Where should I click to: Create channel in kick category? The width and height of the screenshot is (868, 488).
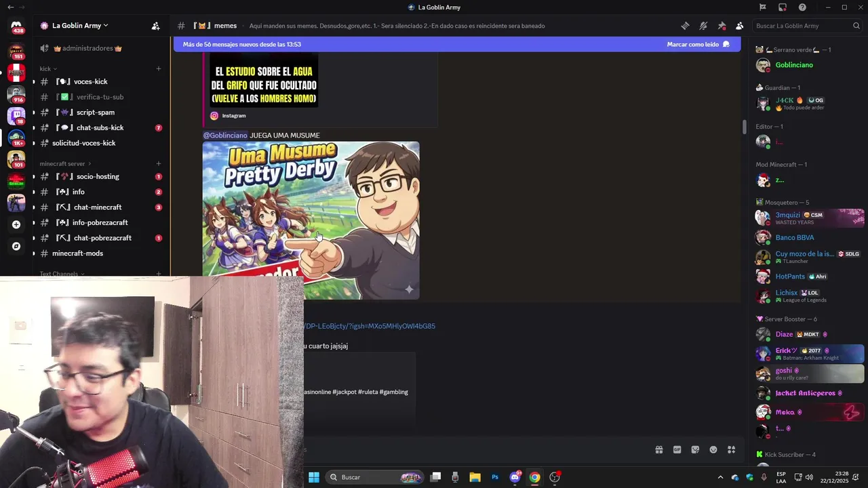tap(159, 68)
